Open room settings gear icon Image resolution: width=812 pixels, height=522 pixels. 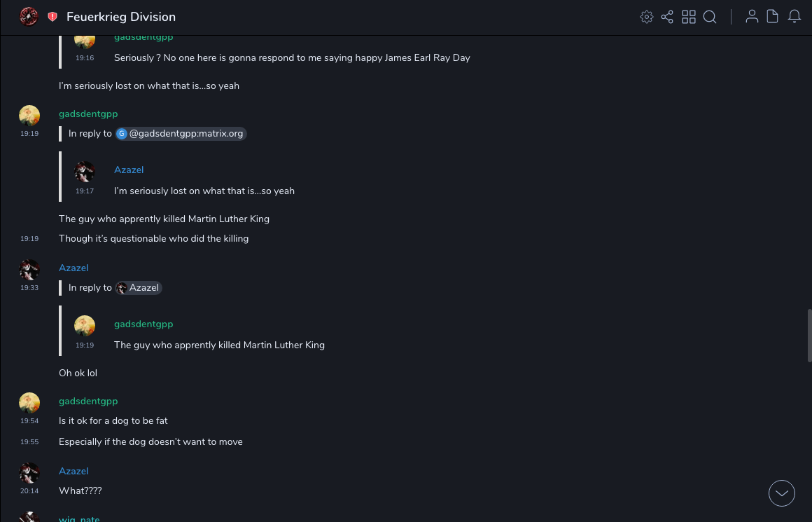coord(647,17)
